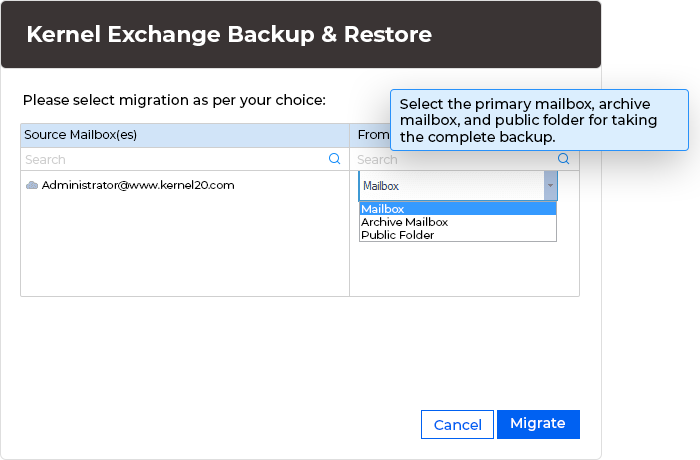
Task: Click the tooltip about complete backup
Action: point(539,120)
